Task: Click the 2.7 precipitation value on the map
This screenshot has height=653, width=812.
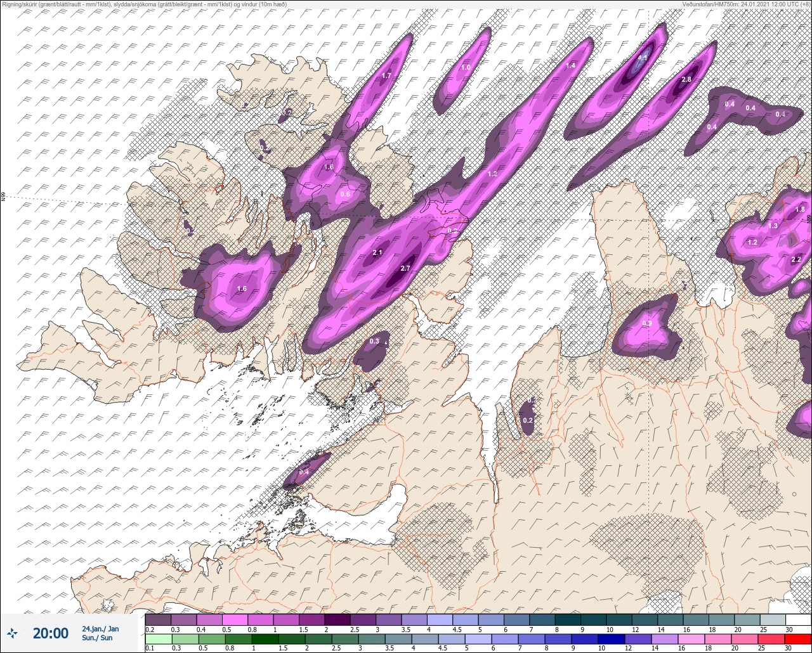Action: [405, 268]
